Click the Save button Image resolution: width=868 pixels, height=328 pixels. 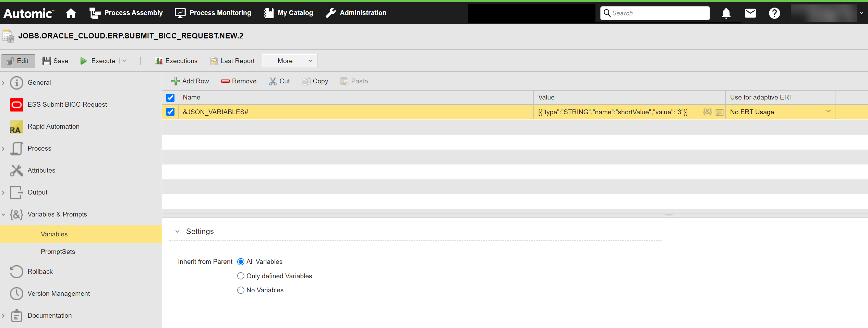56,61
